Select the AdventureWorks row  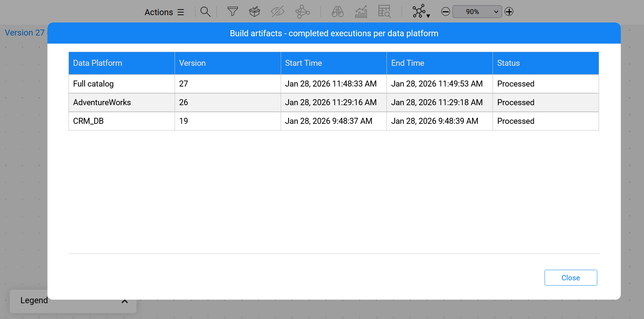click(x=102, y=102)
